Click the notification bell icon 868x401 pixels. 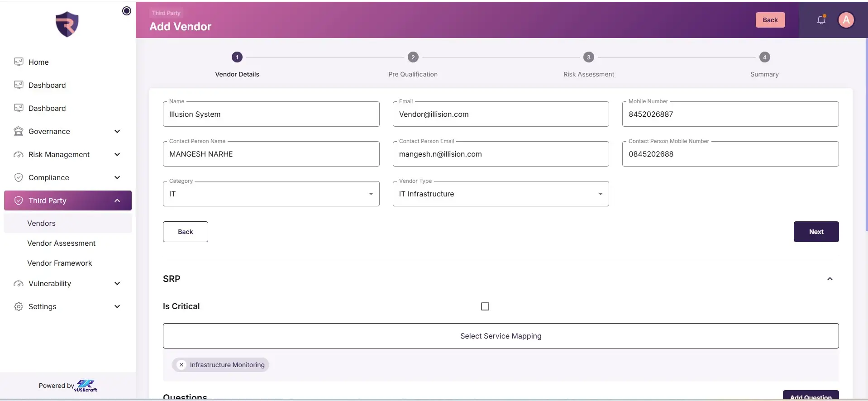pos(821,20)
